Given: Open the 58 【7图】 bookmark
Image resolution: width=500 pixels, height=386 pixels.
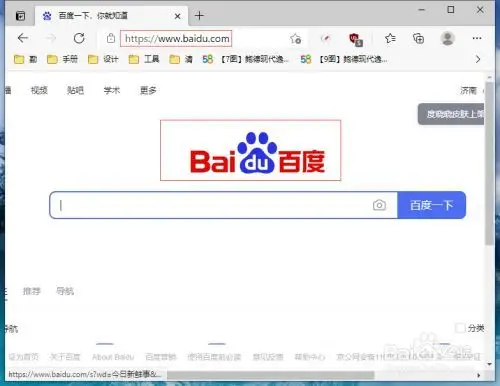Looking at the screenshot, I should pos(245,59).
